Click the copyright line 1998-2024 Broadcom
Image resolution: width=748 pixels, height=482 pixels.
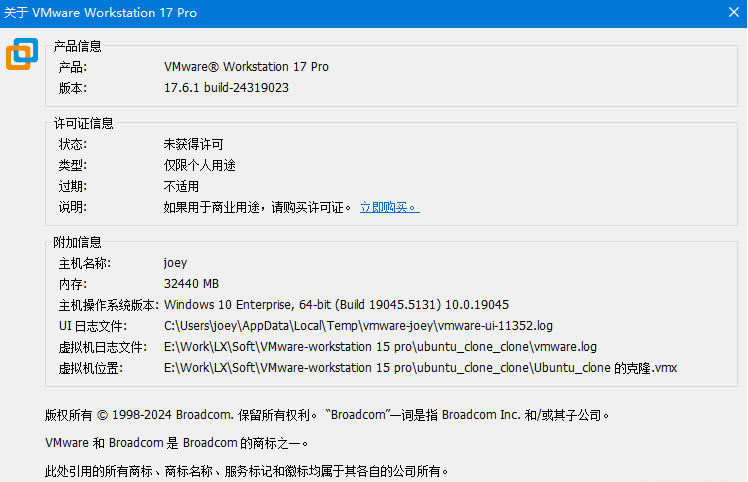pyautogui.click(x=327, y=415)
